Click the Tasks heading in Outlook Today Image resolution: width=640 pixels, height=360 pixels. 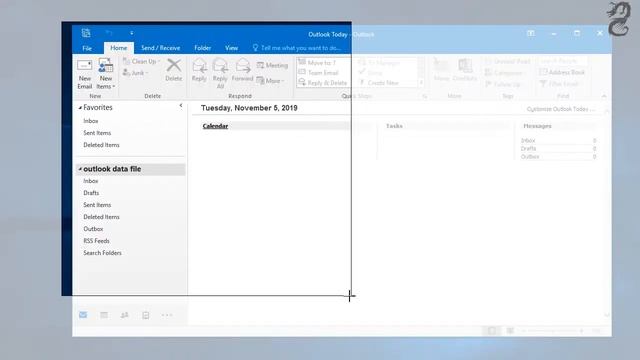[394, 126]
